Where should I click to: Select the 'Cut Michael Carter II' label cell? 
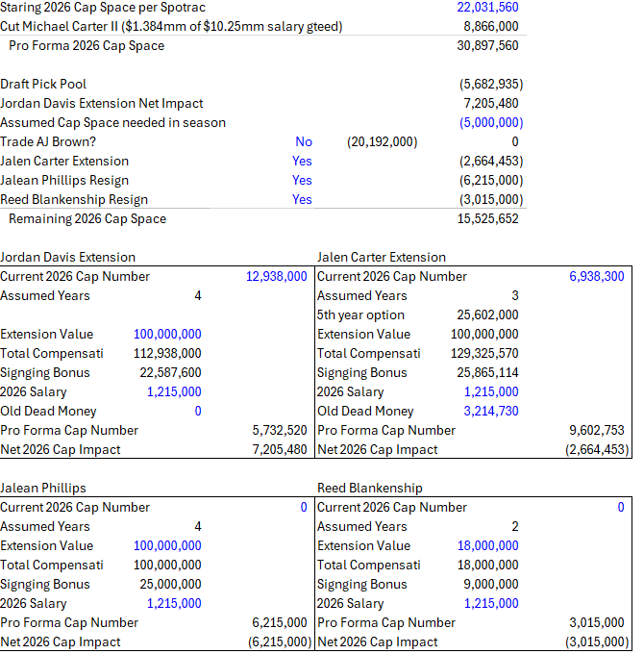click(x=171, y=26)
